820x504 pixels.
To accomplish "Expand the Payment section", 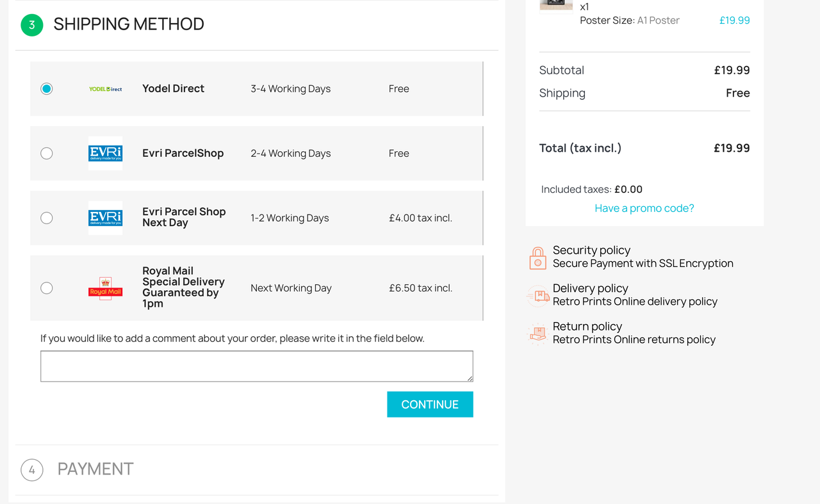I will pos(95,469).
